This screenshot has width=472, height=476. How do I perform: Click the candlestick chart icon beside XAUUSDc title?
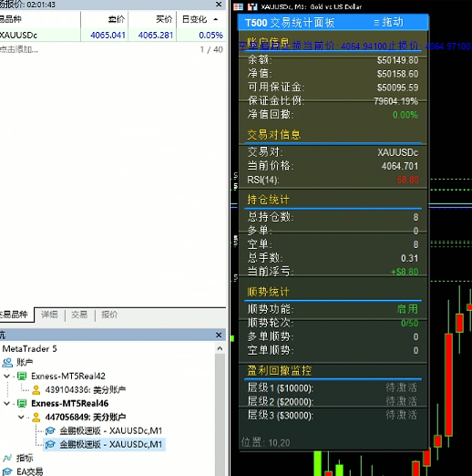(252, 6)
